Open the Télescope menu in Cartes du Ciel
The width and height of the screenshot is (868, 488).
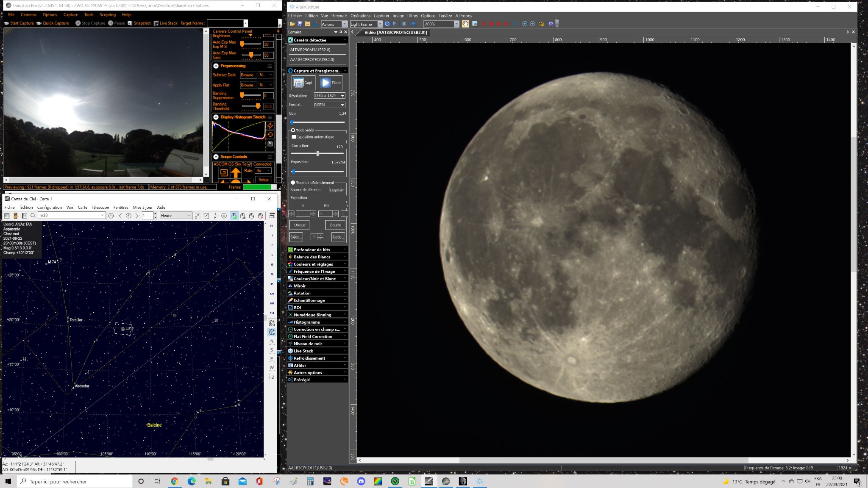click(100, 208)
